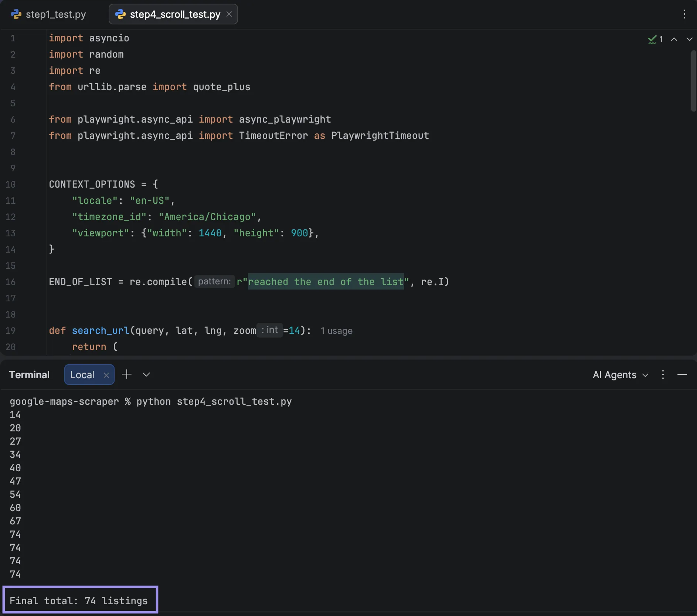Open the AI Agents dropdown
The height and width of the screenshot is (616, 697).
click(x=620, y=375)
